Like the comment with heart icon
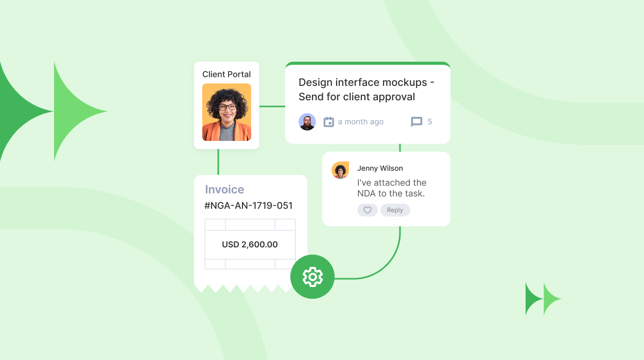644x360 pixels. [368, 210]
